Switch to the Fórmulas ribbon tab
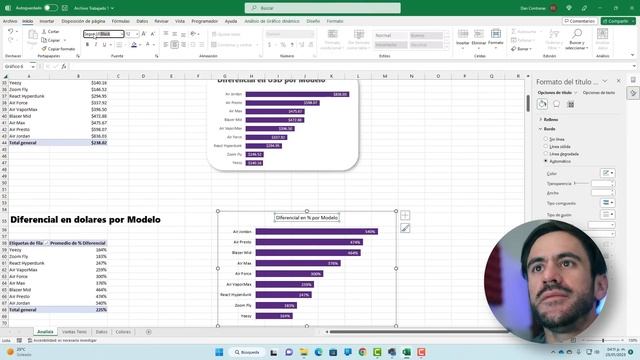The height and width of the screenshot is (360, 640). [x=120, y=21]
